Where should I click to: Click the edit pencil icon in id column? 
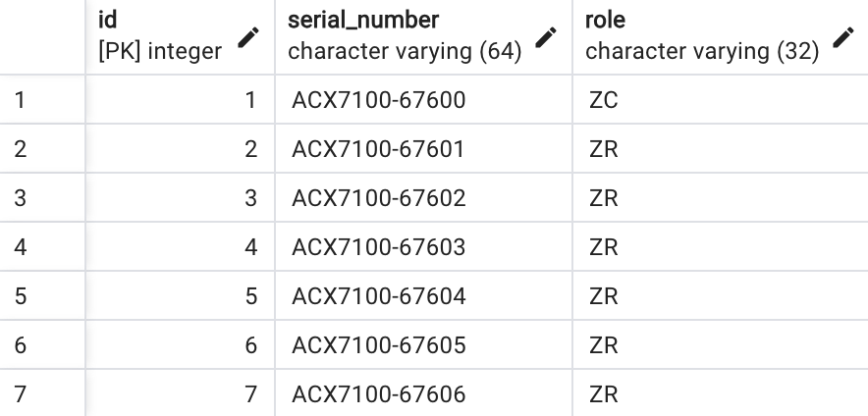coord(248,37)
